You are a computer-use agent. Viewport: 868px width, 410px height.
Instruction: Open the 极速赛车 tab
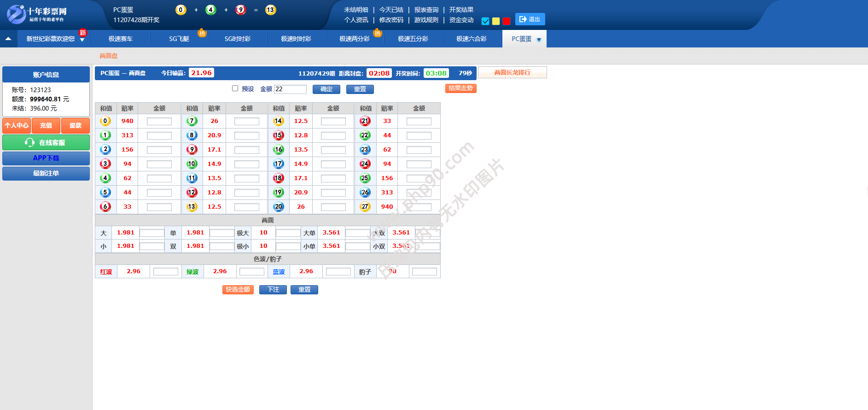point(120,39)
